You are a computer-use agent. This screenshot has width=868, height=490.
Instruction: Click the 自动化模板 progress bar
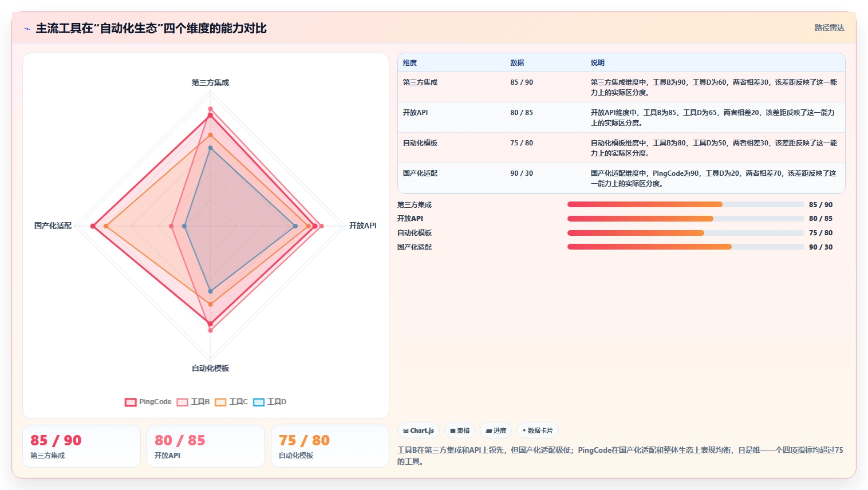click(685, 233)
